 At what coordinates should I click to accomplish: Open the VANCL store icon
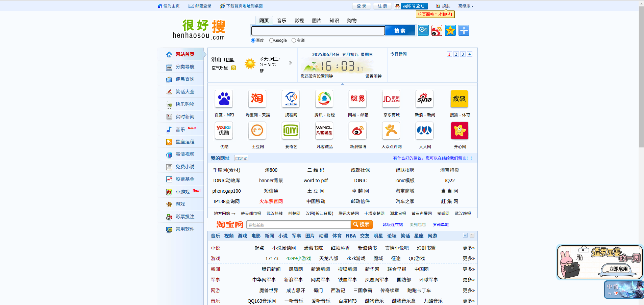pos(324,130)
